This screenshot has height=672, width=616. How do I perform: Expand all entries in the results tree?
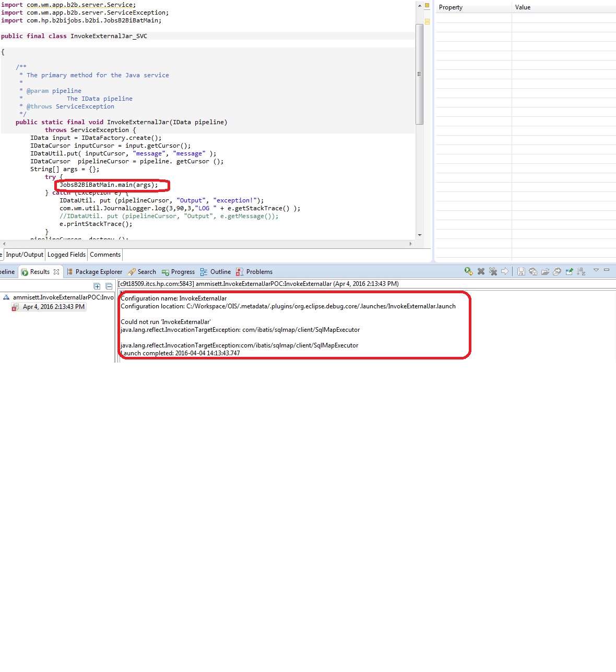pyautogui.click(x=97, y=286)
